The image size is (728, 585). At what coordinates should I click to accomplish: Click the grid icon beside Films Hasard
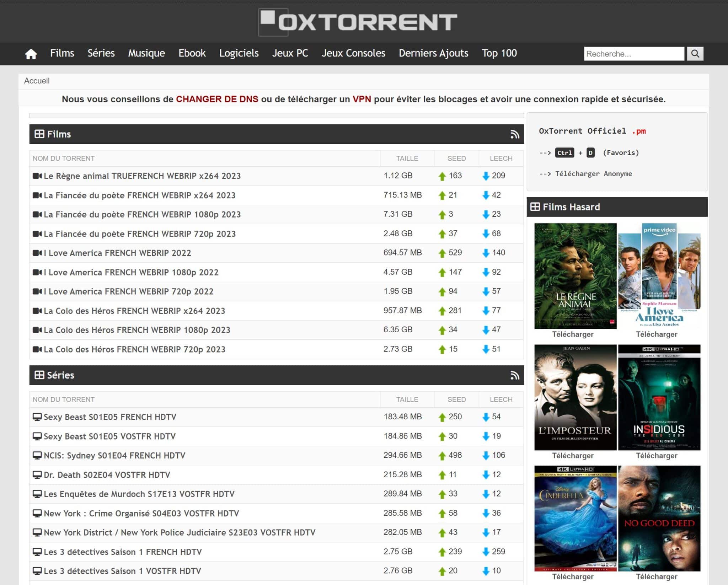click(x=535, y=206)
